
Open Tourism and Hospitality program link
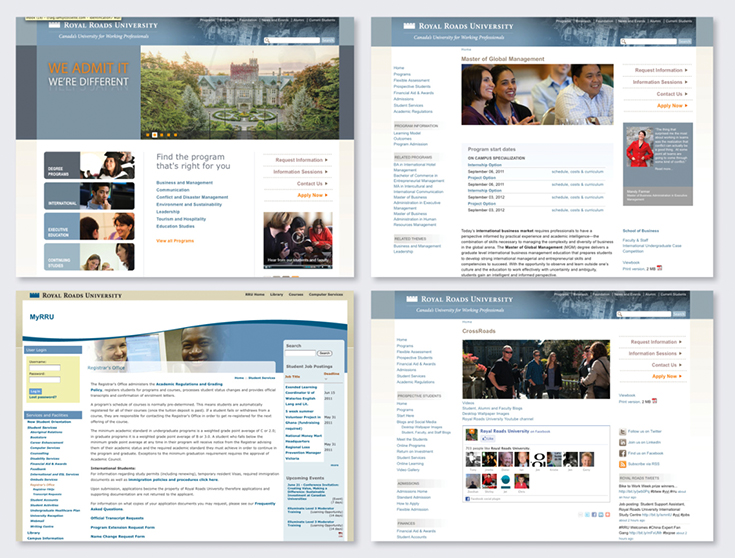tap(181, 219)
